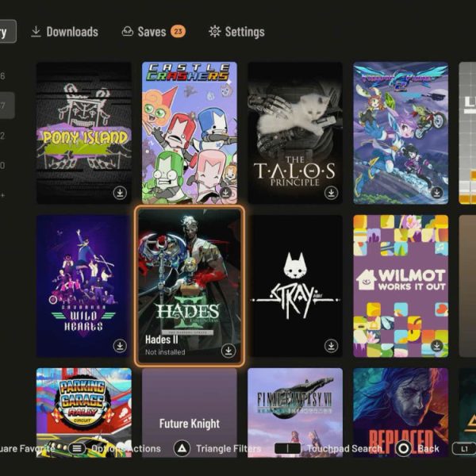Click download icon on Freedom Planet 2
The height and width of the screenshot is (476, 476).
point(437,193)
